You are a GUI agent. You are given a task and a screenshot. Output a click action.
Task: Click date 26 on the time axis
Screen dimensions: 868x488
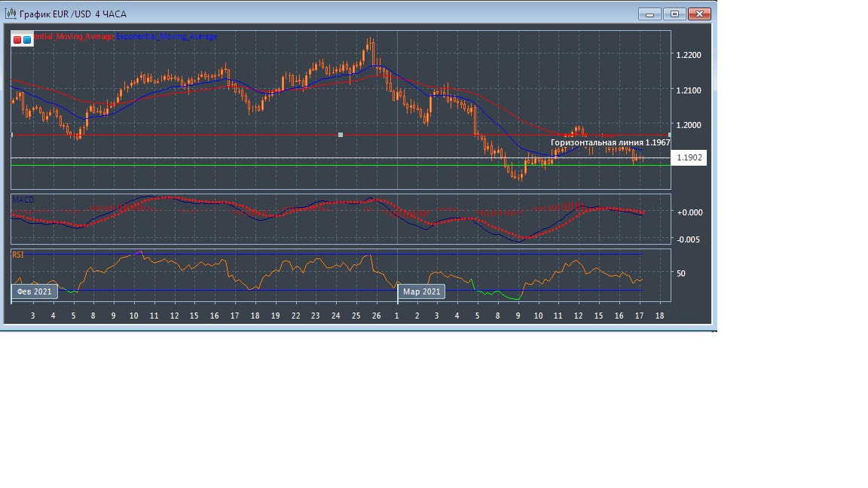click(377, 316)
